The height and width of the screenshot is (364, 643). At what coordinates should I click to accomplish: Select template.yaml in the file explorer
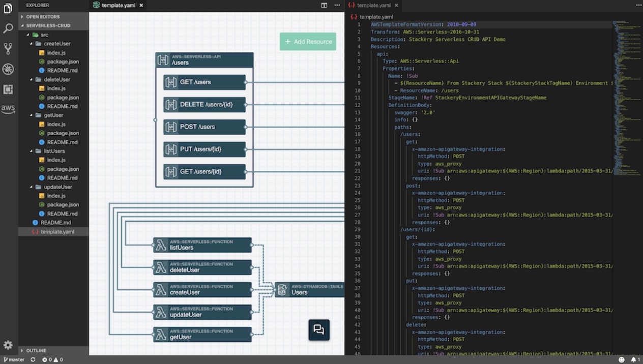point(53,231)
